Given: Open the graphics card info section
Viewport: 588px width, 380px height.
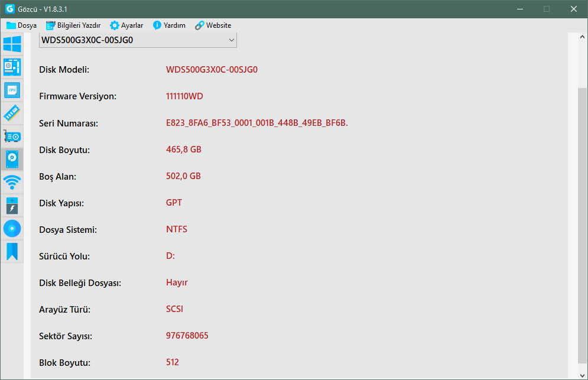Looking at the screenshot, I should [x=12, y=136].
